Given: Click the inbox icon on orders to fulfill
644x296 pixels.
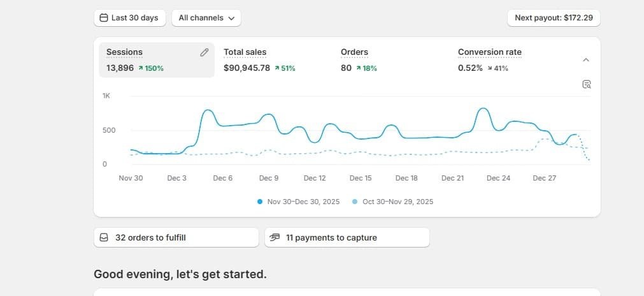Looking at the screenshot, I should 104,237.
